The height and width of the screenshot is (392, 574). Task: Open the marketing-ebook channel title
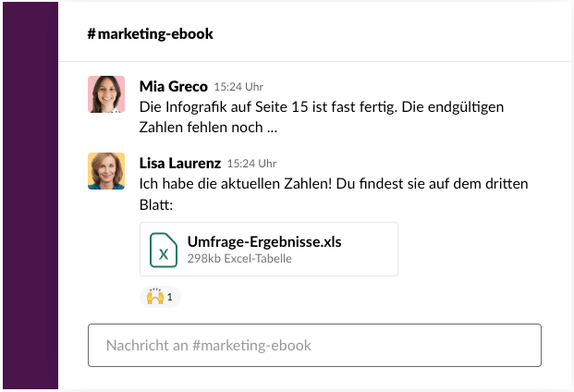click(x=155, y=34)
